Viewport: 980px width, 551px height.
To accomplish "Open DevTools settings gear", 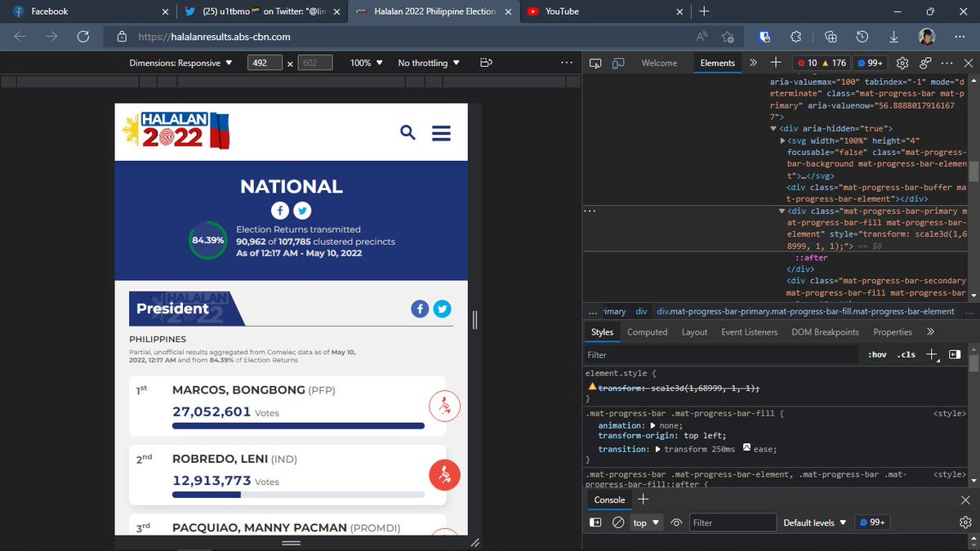I will pos(902,63).
